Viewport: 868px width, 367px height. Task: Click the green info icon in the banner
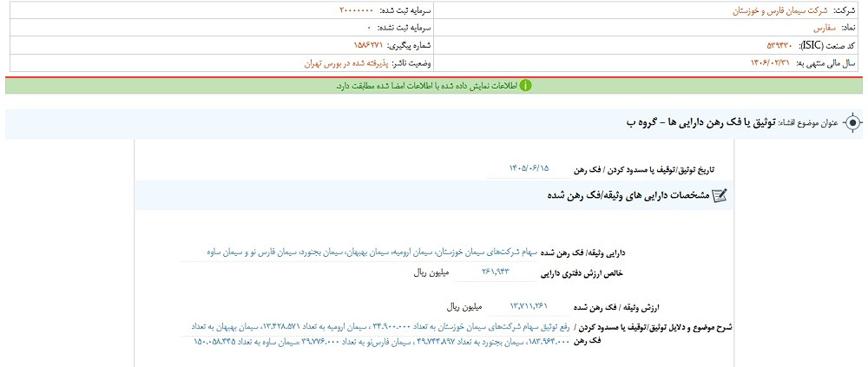[x=525, y=86]
